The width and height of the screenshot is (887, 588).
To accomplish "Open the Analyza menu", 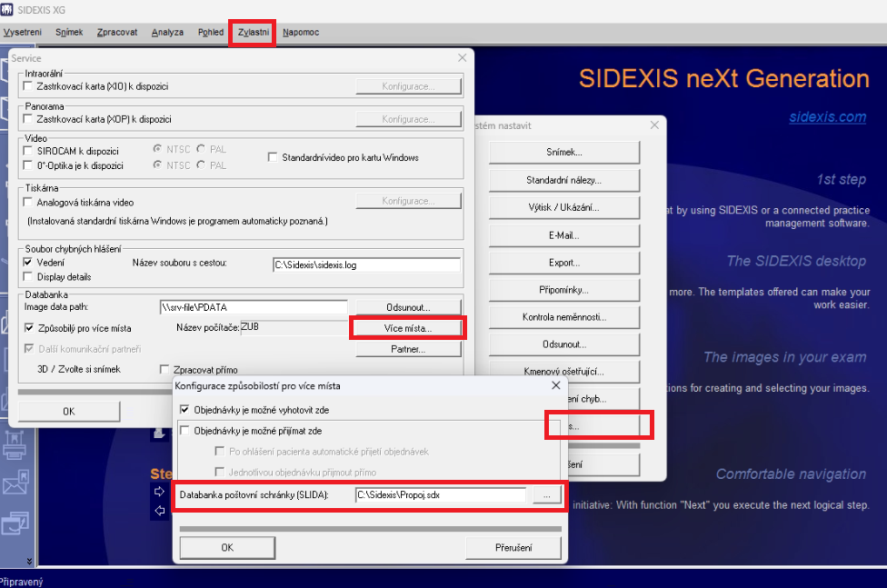I will point(167,32).
